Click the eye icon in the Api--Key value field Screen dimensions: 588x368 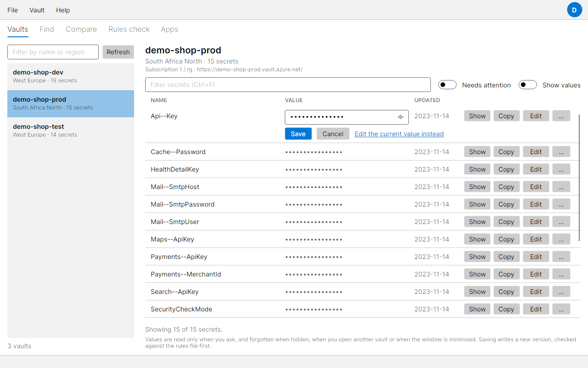[x=401, y=117]
